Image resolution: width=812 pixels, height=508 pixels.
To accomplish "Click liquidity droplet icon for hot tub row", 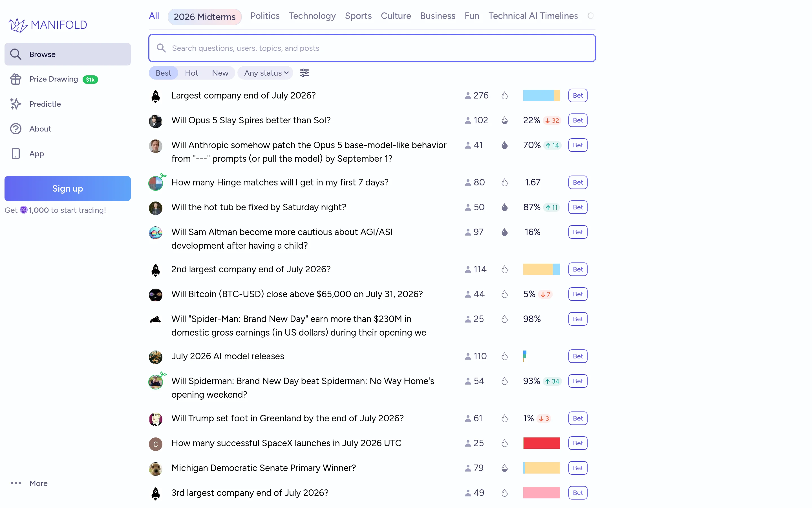I will (504, 207).
